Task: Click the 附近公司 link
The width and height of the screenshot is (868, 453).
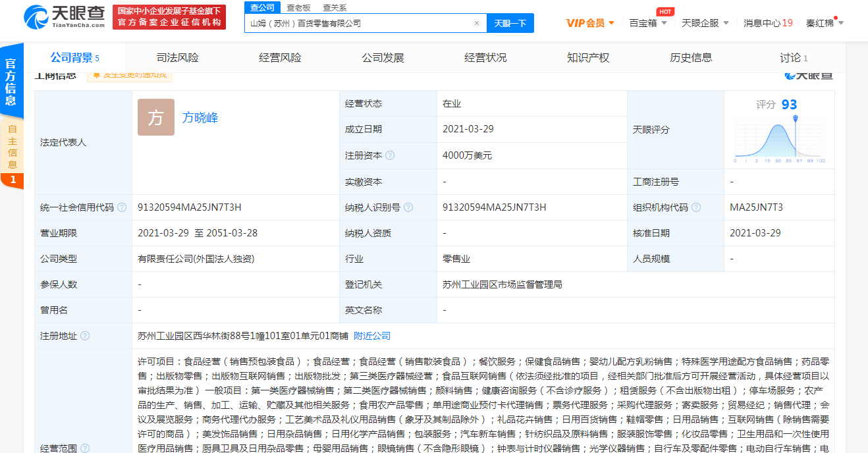Action: click(372, 336)
